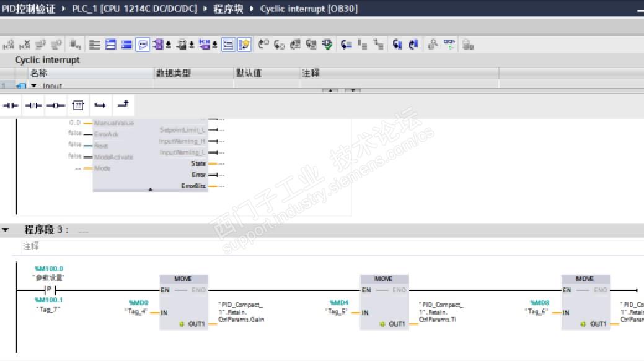Viewport: 644px width, 361px height.
Task: Click the toolbar icon with green checkmark
Action: click(x=327, y=45)
